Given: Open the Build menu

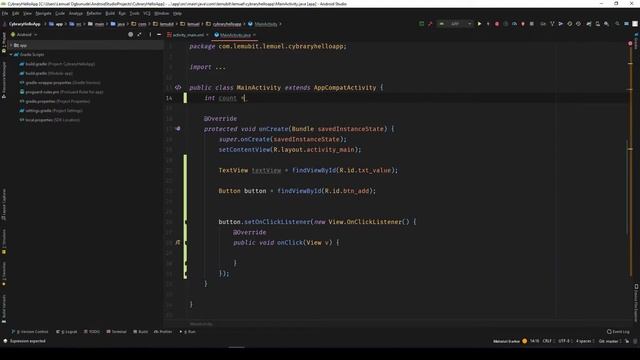Looking at the screenshot, I should click(110, 13).
